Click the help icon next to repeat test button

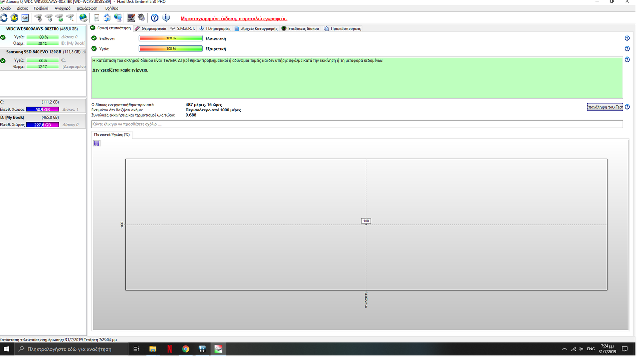point(627,107)
